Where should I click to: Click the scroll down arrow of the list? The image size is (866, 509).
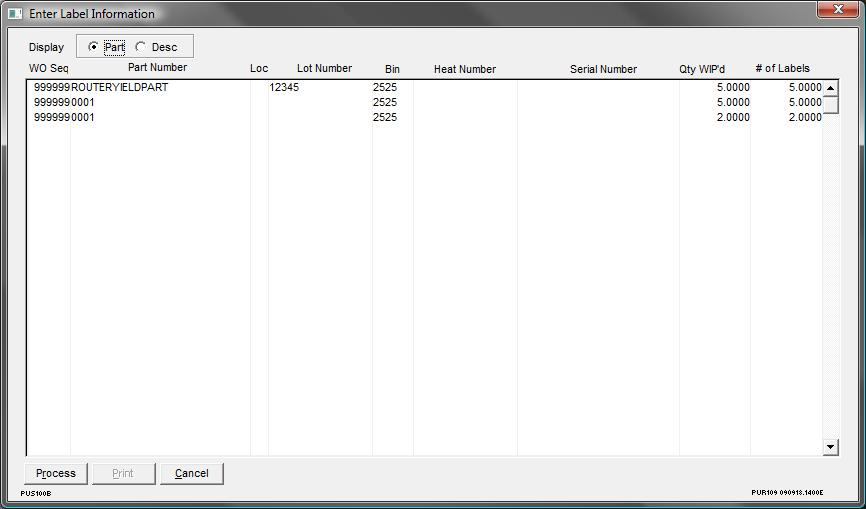point(830,447)
